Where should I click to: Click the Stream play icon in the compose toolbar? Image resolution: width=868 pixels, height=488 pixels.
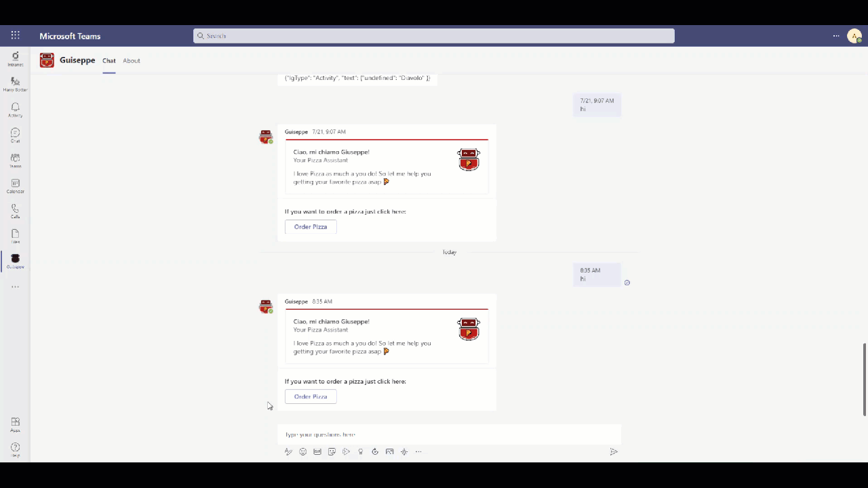pos(346,451)
